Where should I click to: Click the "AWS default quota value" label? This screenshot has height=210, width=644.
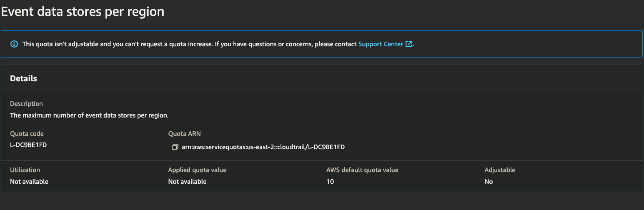coord(362,170)
